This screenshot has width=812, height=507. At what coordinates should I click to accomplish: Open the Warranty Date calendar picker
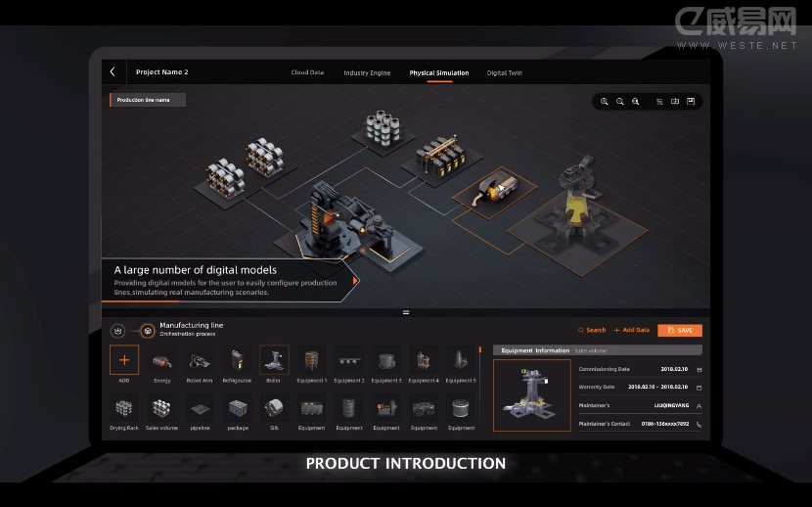click(699, 388)
